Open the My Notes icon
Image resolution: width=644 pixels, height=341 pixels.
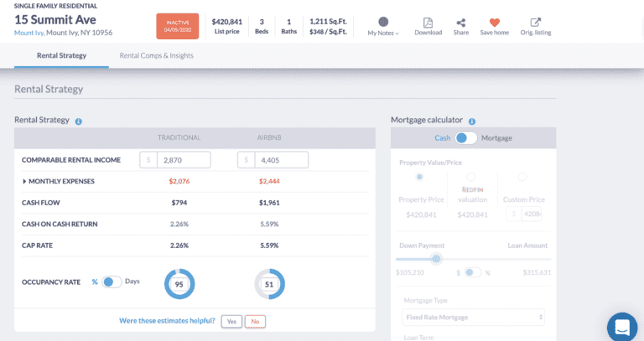(x=383, y=22)
